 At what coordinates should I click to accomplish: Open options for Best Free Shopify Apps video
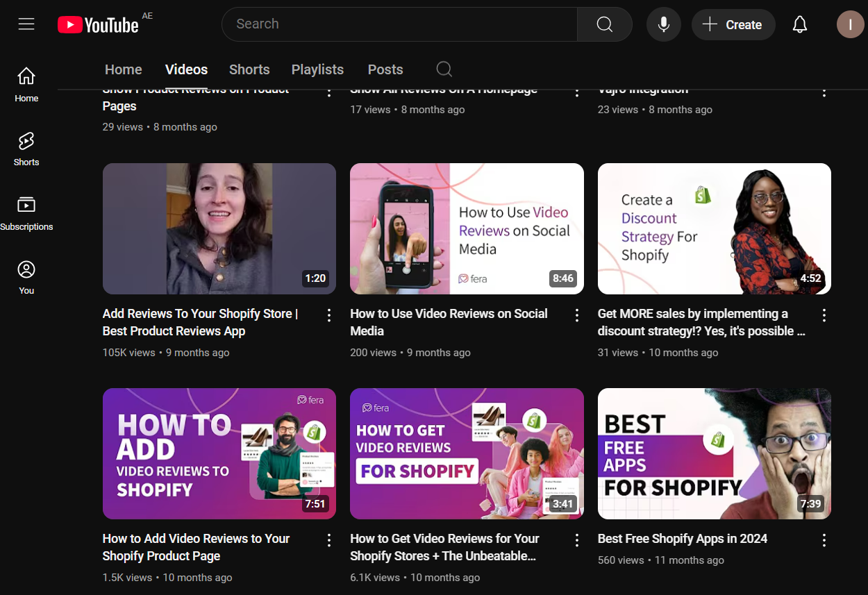point(824,540)
